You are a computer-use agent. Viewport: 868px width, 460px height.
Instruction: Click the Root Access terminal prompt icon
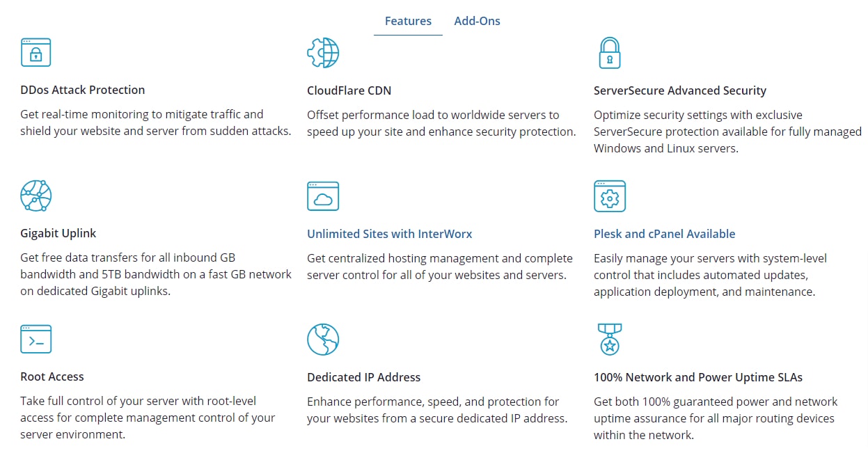(x=36, y=339)
